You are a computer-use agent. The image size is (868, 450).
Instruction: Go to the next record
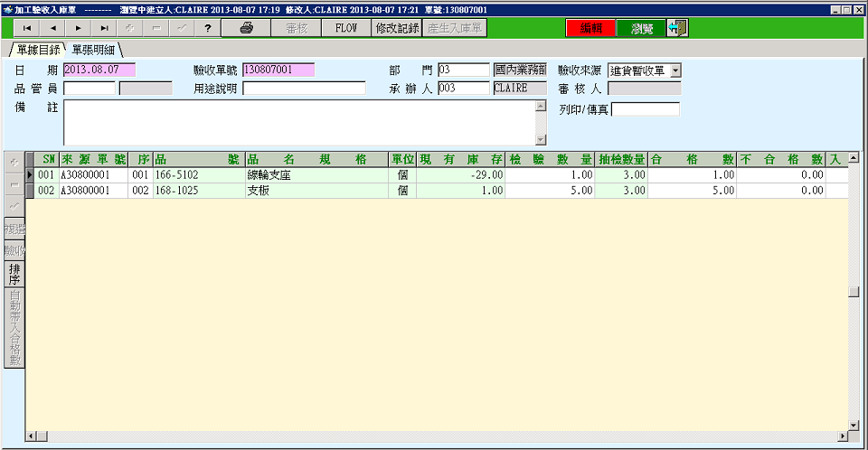pyautogui.click(x=79, y=28)
